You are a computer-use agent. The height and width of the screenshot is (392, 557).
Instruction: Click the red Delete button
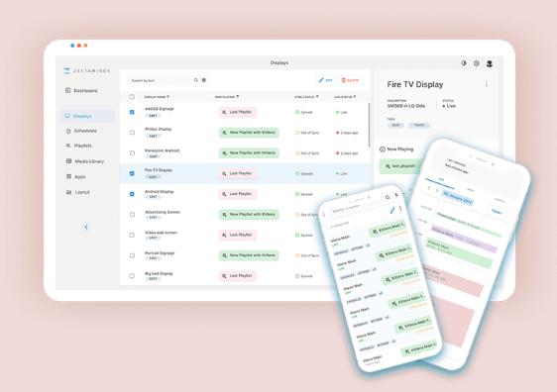tap(350, 80)
